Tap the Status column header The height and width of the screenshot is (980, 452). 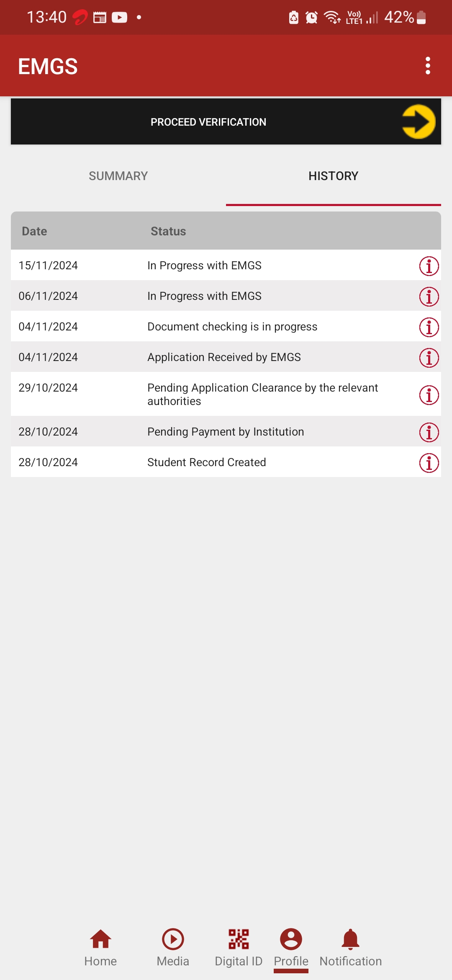[168, 231]
